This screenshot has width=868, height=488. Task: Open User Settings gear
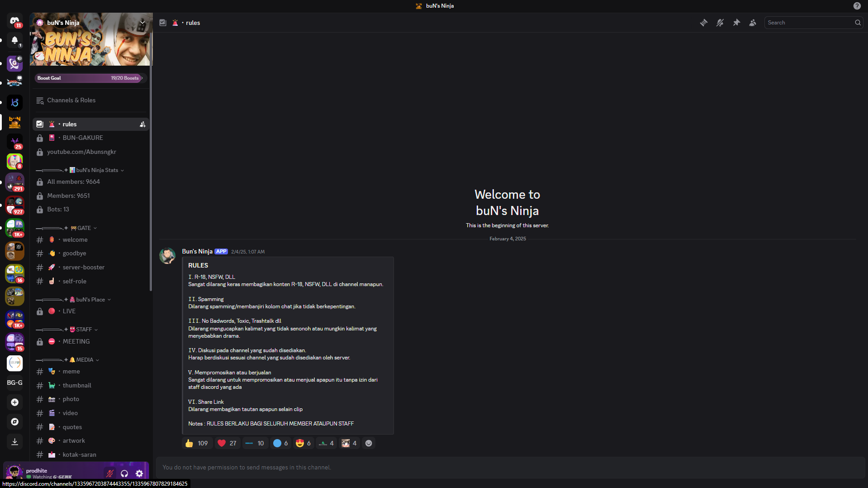click(x=139, y=474)
